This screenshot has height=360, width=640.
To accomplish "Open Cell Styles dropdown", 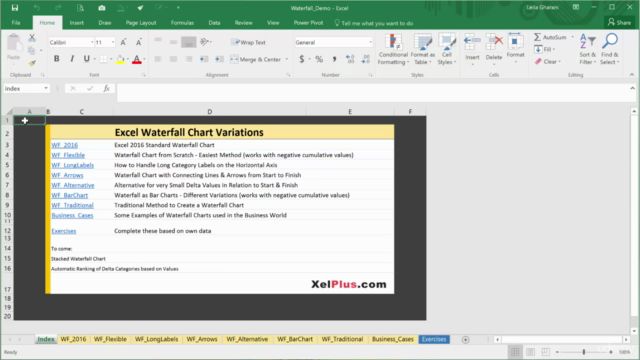I will [447, 49].
